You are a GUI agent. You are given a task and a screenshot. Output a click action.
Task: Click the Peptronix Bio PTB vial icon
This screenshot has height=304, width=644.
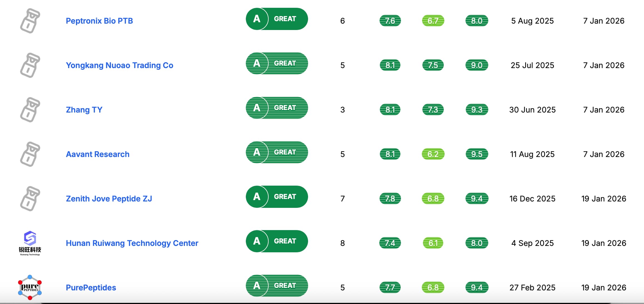click(30, 21)
